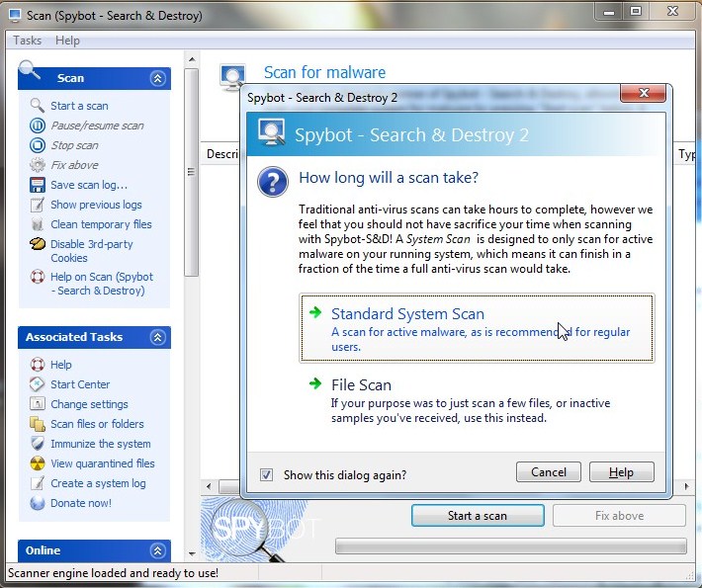Image resolution: width=702 pixels, height=588 pixels.
Task: Click the scan progress bar
Action: click(511, 546)
